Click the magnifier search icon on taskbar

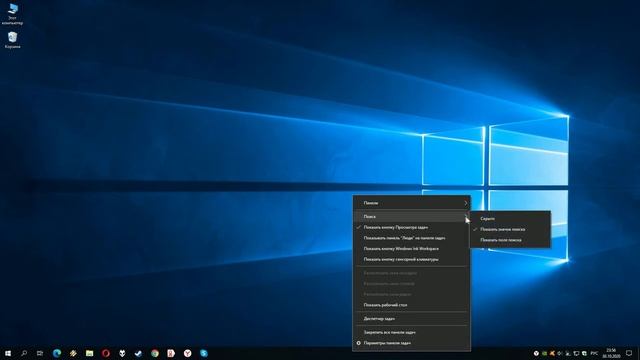24,353
